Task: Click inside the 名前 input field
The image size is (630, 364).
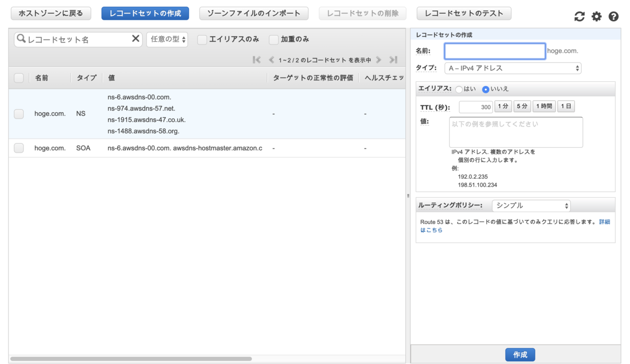Action: (494, 50)
